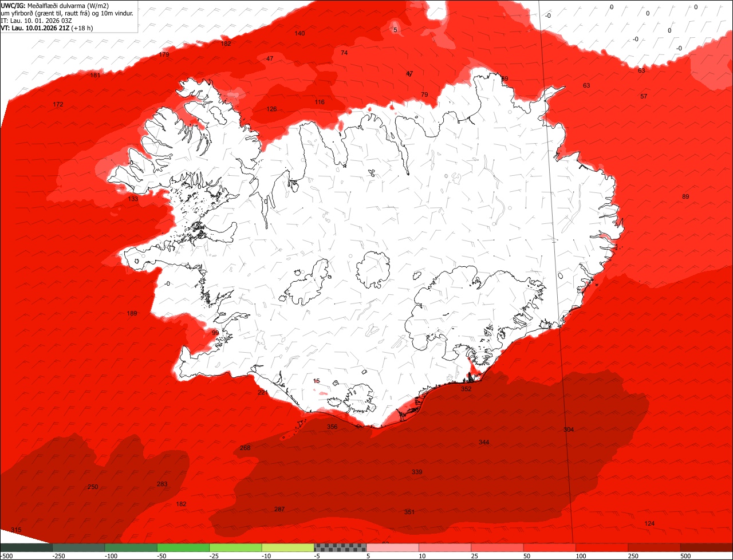Click the darkest red swatch above 500
Viewport: 733px width, 560px height.
(x=707, y=547)
